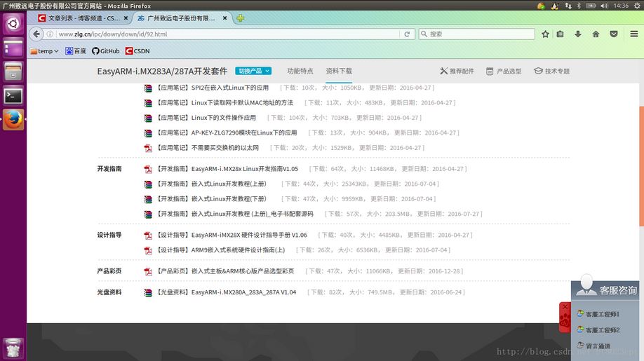Open Trash in Ubuntu launcher

[x=13, y=348]
